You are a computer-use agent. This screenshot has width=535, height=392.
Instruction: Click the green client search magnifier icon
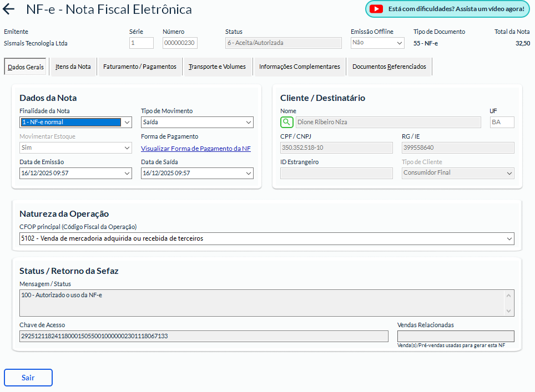point(286,122)
